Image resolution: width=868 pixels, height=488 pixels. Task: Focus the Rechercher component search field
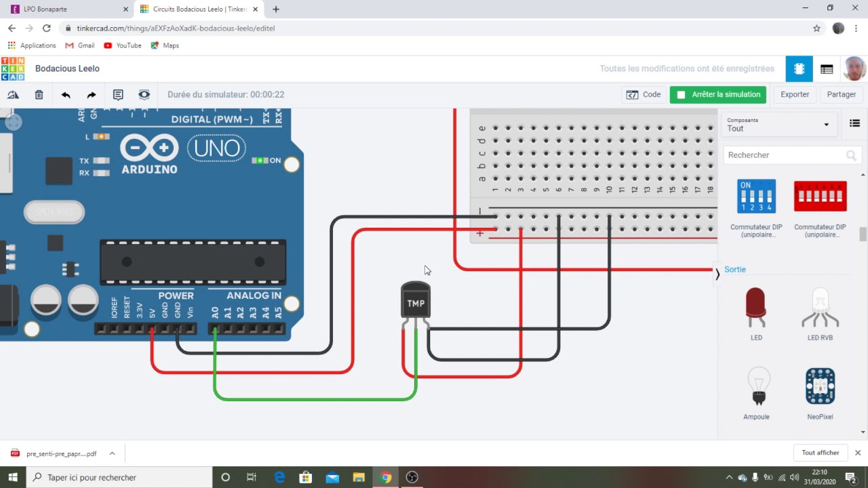(791, 155)
